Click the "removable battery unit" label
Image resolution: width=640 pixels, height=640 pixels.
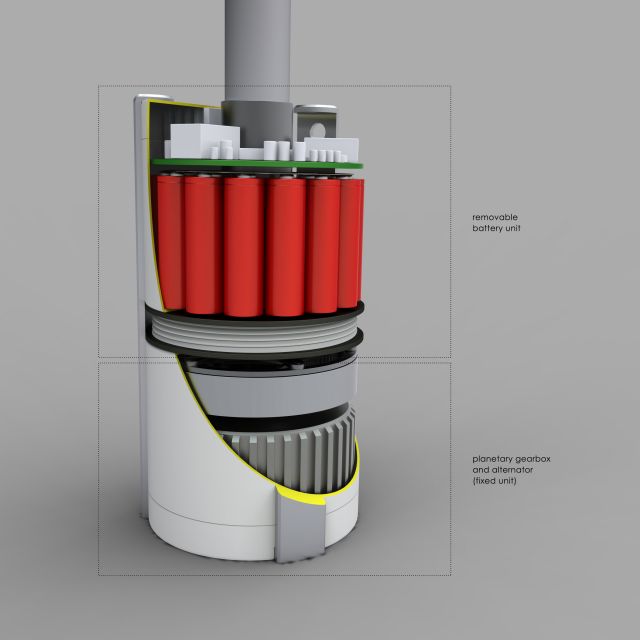coord(496,222)
